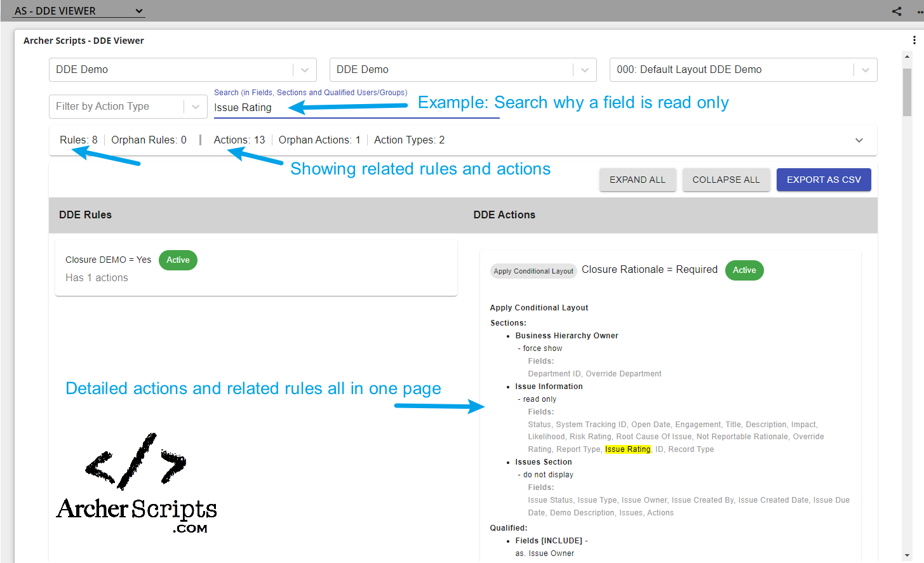Click the highlighted Issue Rating text
The image size is (924, 563).
pyautogui.click(x=627, y=449)
